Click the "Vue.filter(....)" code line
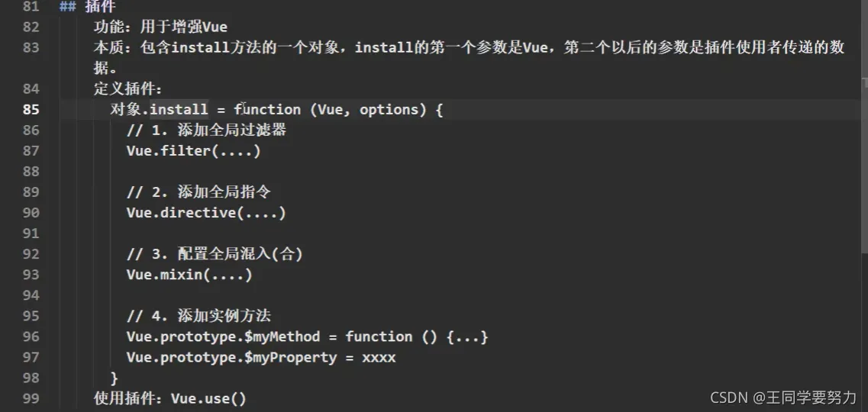This screenshot has width=868, height=412. pyautogui.click(x=193, y=151)
